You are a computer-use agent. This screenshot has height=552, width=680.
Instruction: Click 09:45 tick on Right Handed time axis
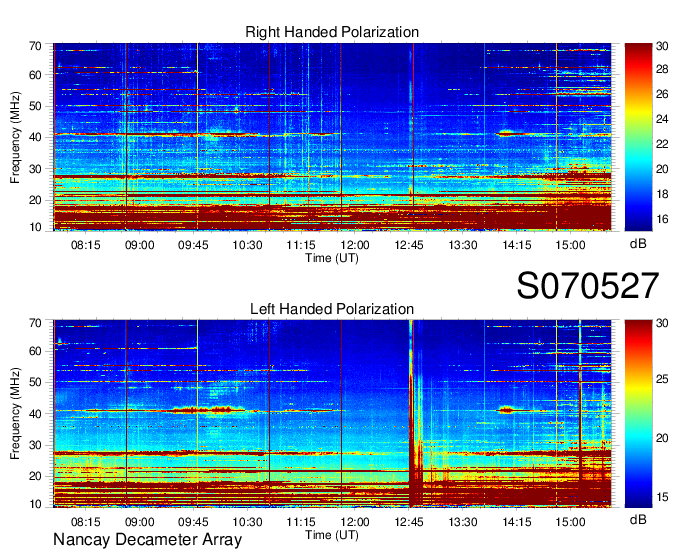pos(193,245)
